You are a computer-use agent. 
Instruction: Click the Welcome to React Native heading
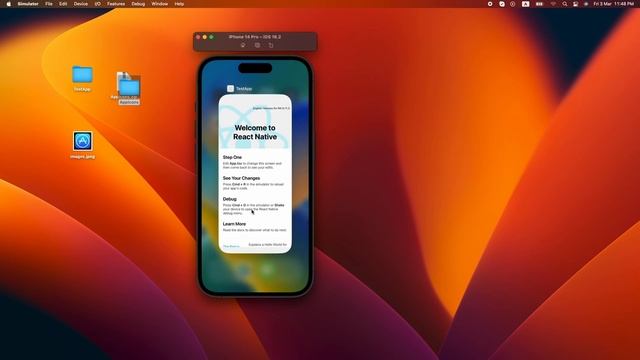255,132
